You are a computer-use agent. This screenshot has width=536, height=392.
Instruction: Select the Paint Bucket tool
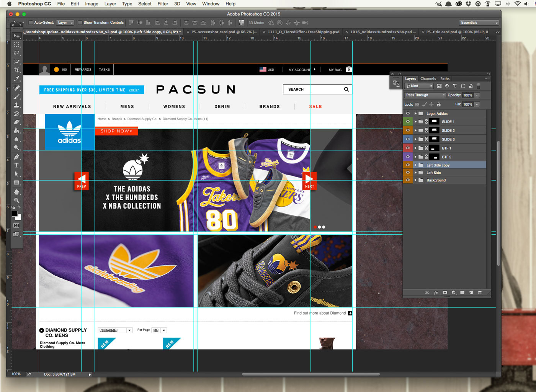point(16,131)
